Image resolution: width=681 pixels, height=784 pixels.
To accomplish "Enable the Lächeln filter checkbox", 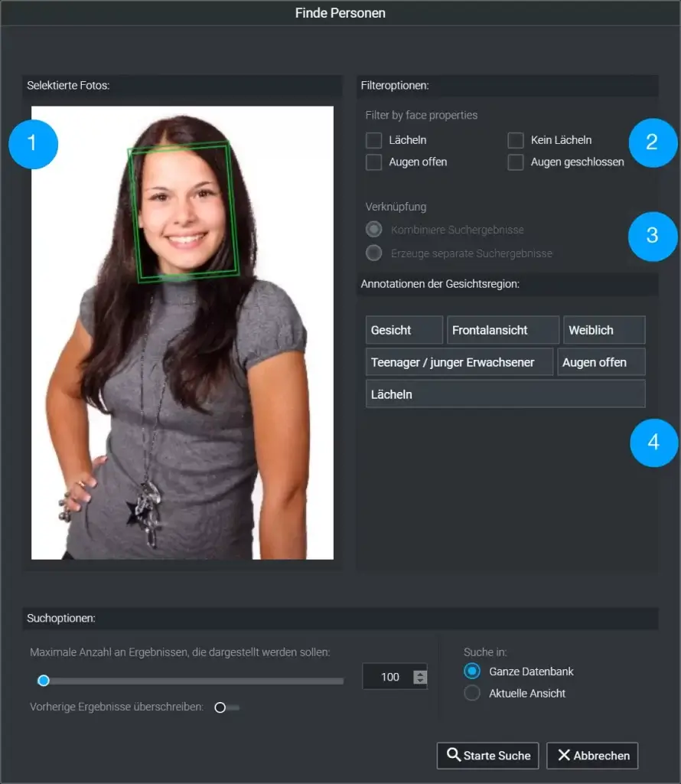I will 373,140.
